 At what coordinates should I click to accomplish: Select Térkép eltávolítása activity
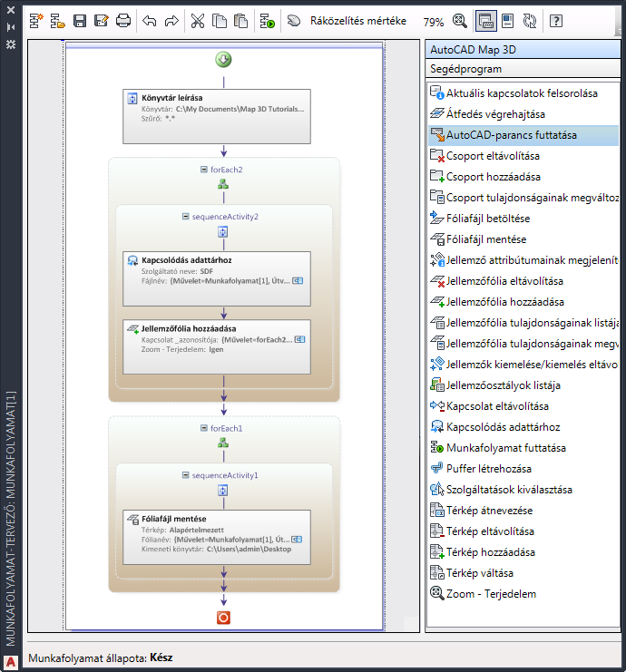523,531
